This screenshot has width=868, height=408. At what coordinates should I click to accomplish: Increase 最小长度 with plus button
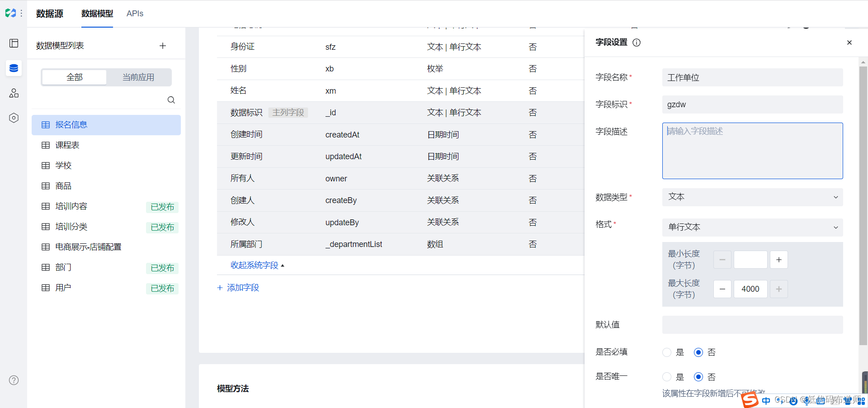point(779,260)
